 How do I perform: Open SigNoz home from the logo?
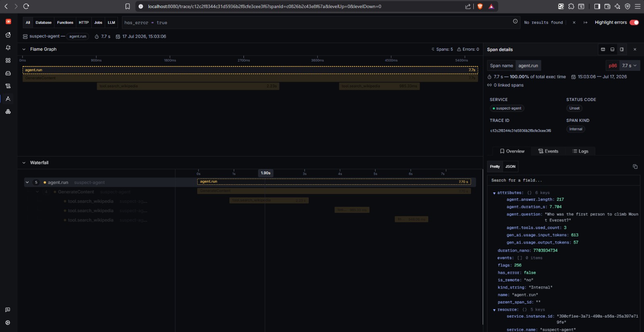[x=8, y=22]
